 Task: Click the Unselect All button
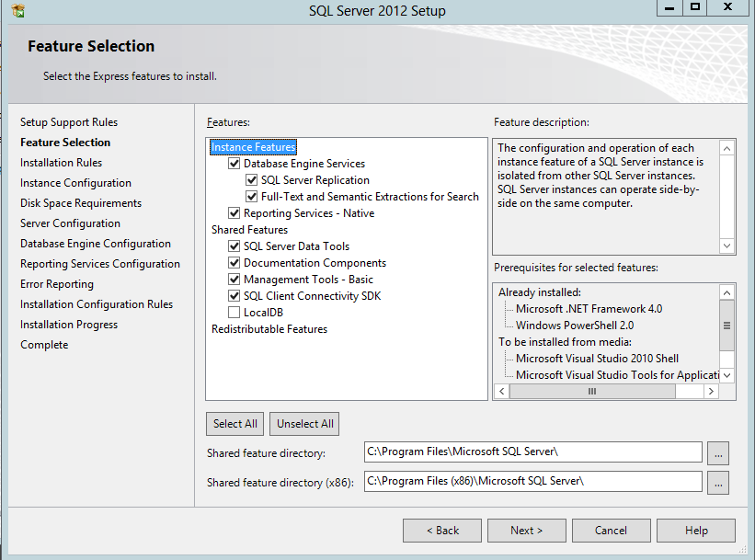click(304, 424)
